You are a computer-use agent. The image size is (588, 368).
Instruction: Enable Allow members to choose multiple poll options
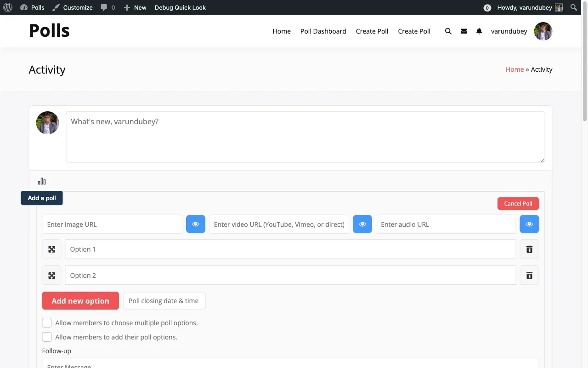pos(47,323)
